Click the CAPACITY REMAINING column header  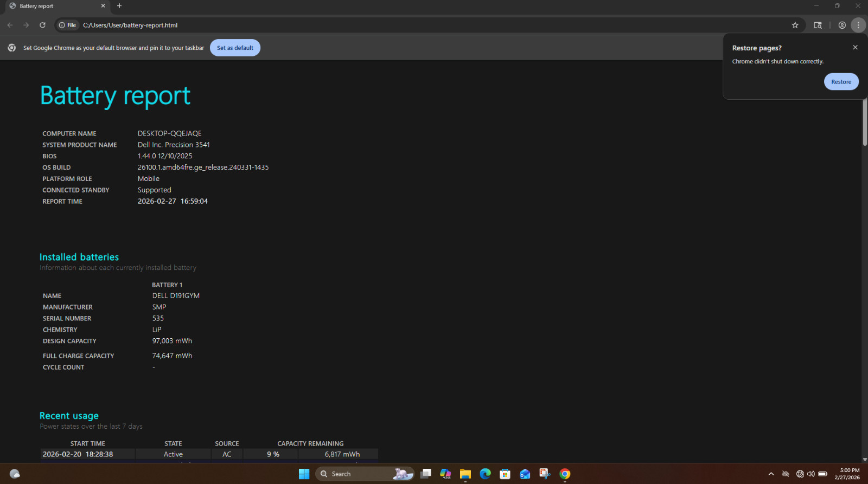click(310, 443)
